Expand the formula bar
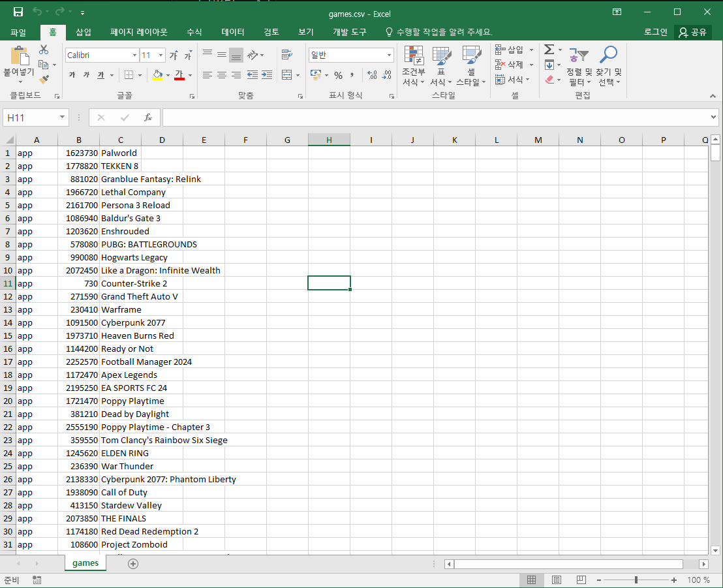The image size is (723, 588). click(x=713, y=117)
